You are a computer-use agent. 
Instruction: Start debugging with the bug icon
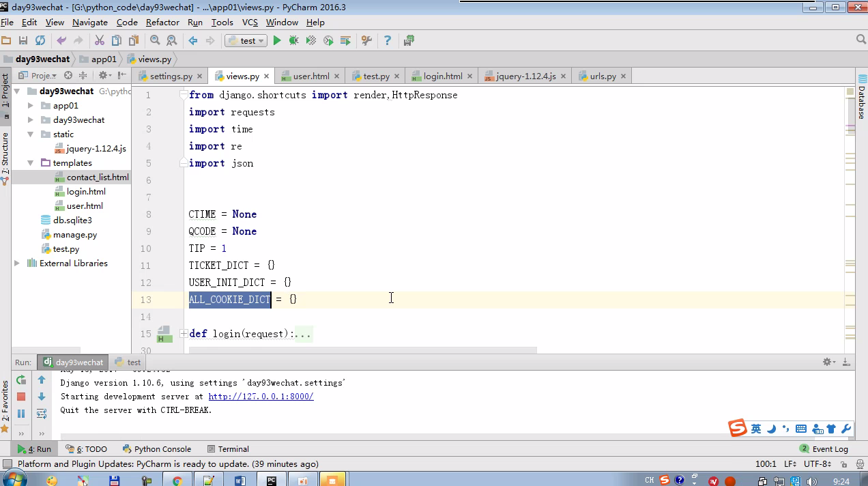click(x=293, y=41)
